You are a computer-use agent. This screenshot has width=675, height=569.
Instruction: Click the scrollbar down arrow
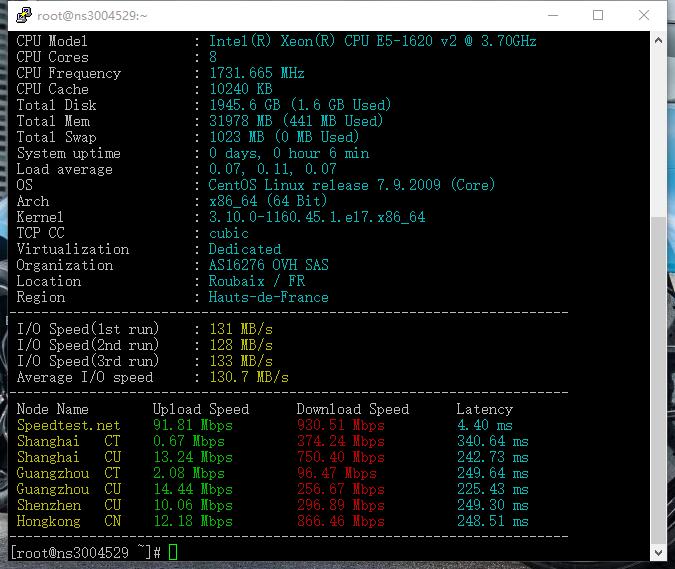[x=658, y=552]
